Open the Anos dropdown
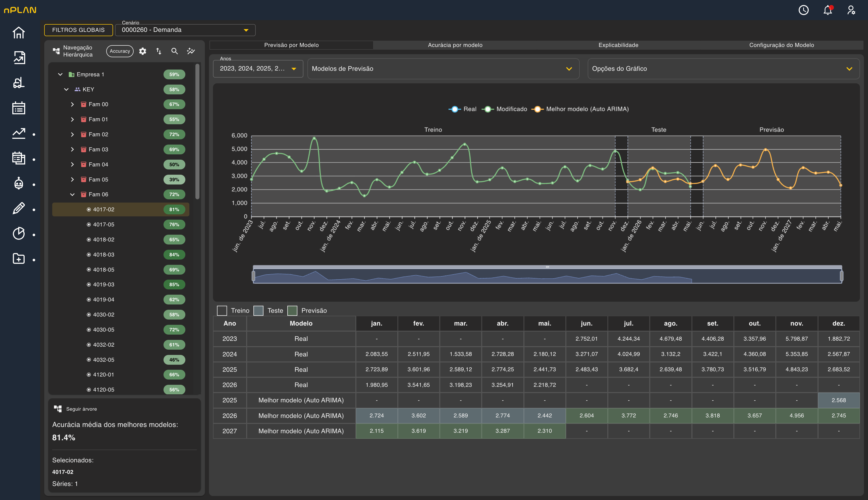Image resolution: width=868 pixels, height=500 pixels. tap(258, 69)
